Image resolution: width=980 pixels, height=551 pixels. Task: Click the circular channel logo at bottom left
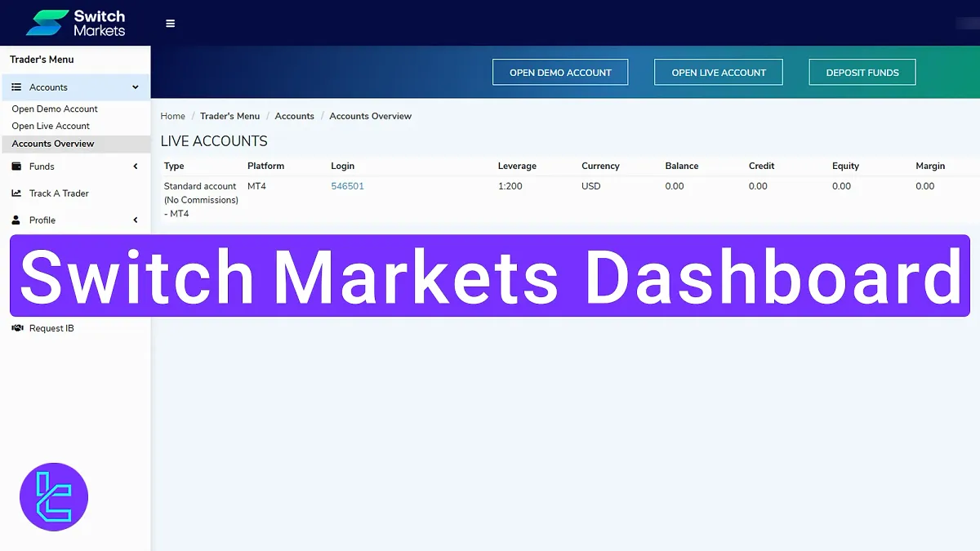click(x=54, y=497)
